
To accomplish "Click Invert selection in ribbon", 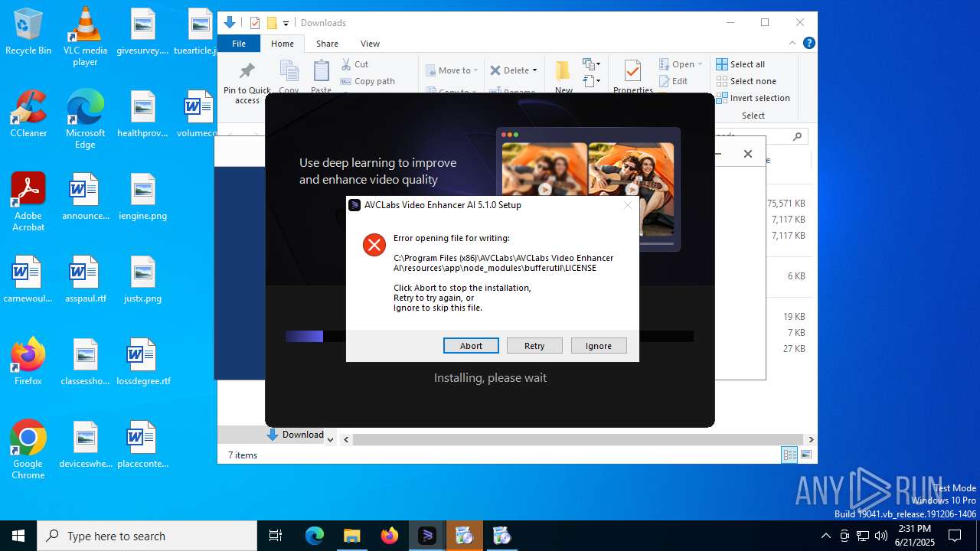I will tap(753, 98).
